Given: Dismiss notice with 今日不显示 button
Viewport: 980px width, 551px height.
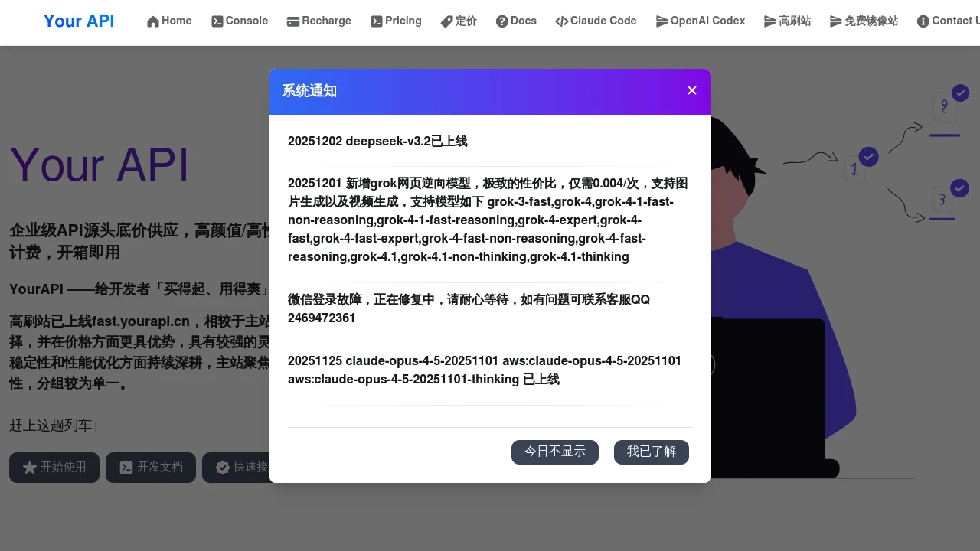Looking at the screenshot, I should coord(555,452).
